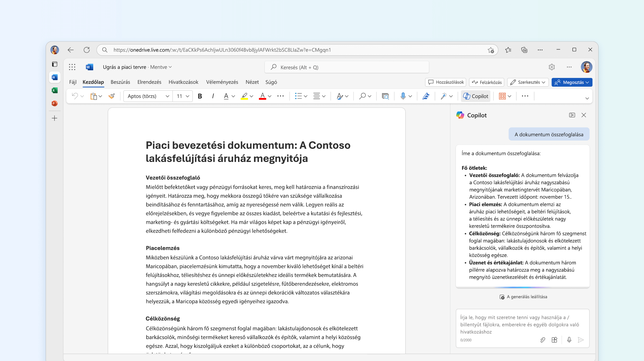Click the Keresés search box

point(347,67)
